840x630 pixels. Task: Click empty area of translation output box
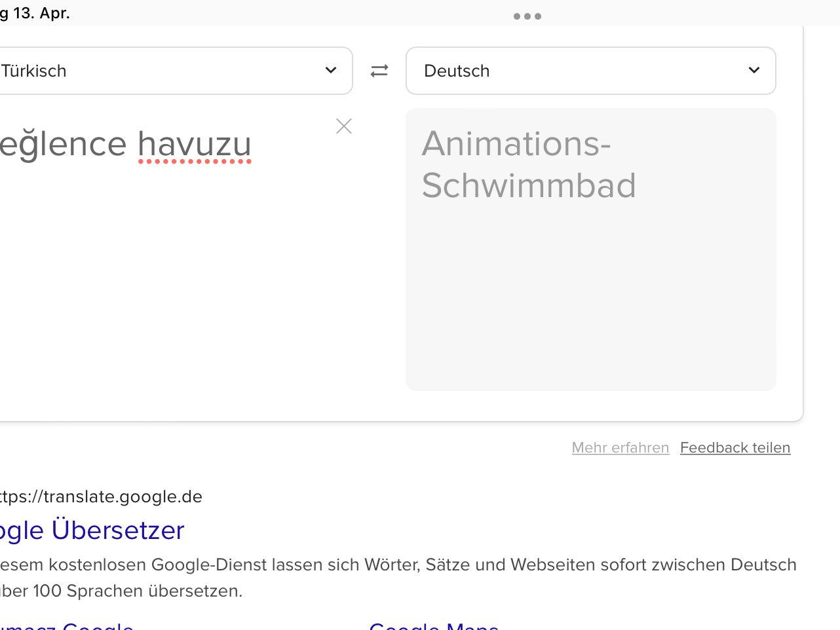point(590,308)
